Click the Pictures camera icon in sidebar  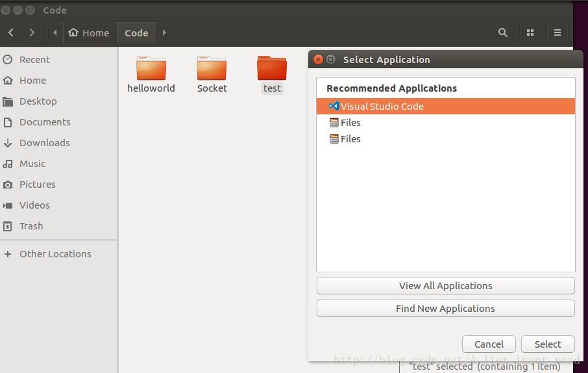tap(8, 185)
